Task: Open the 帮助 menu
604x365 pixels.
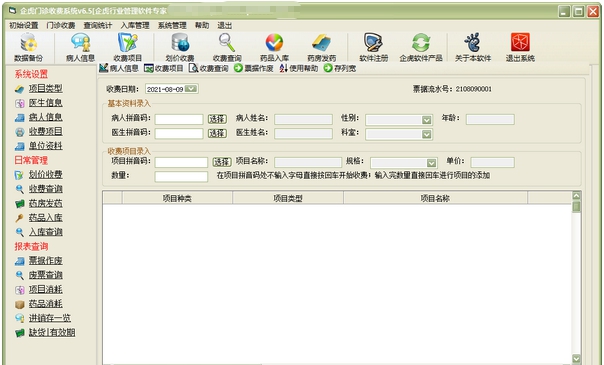Action: pos(202,25)
